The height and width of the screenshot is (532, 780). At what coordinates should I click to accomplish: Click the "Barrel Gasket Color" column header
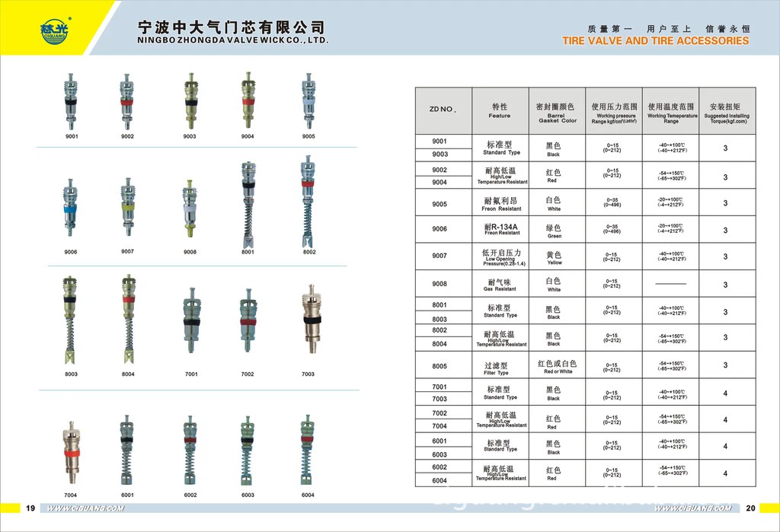click(x=557, y=111)
